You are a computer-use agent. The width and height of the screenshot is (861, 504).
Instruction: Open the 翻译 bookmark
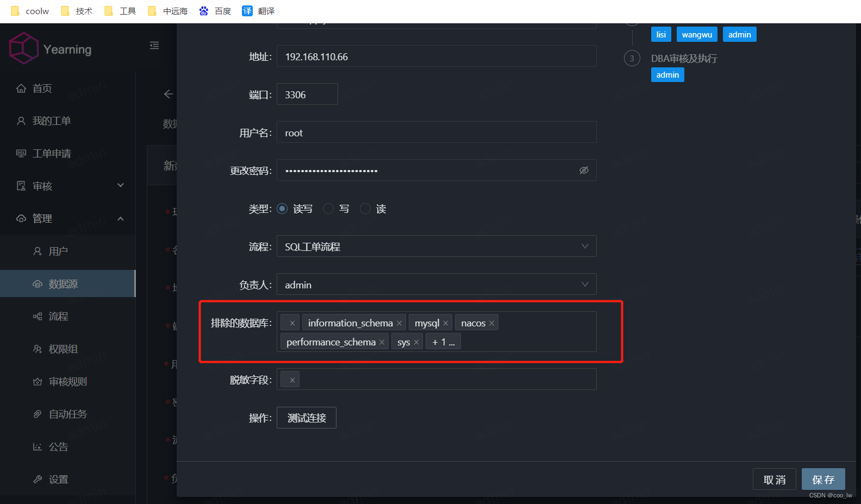click(x=259, y=11)
